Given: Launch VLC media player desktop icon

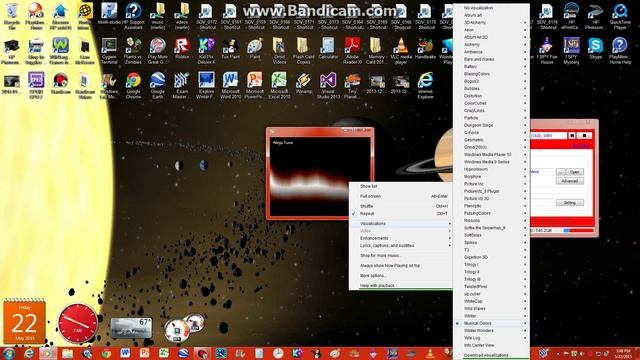Looking at the screenshot, I should (401, 51).
